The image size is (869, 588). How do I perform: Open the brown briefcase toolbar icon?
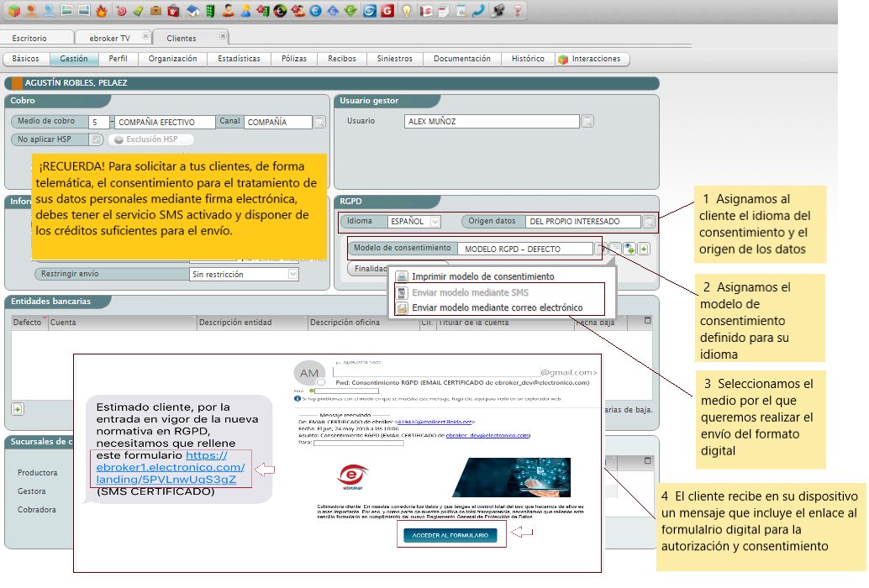pos(155,11)
